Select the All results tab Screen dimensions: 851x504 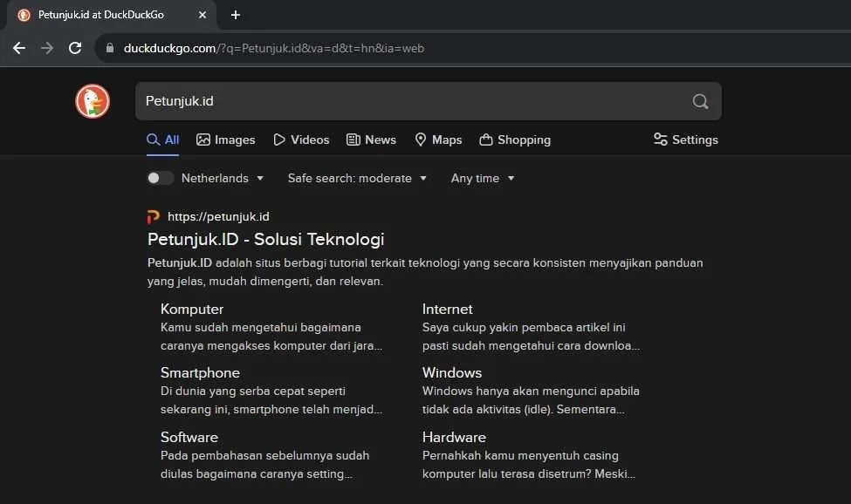click(x=163, y=140)
